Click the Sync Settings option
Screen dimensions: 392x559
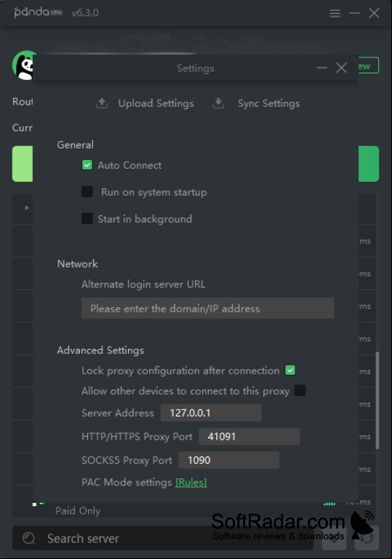pyautogui.click(x=268, y=103)
